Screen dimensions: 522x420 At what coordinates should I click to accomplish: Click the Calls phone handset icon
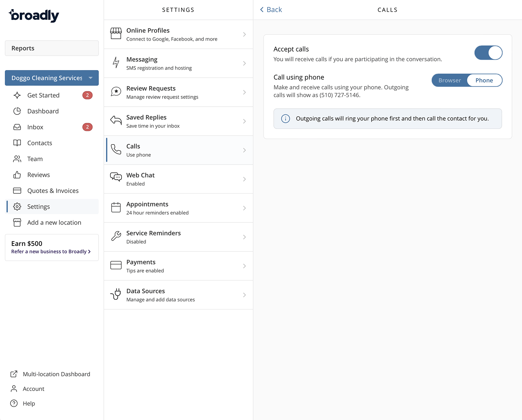click(116, 149)
